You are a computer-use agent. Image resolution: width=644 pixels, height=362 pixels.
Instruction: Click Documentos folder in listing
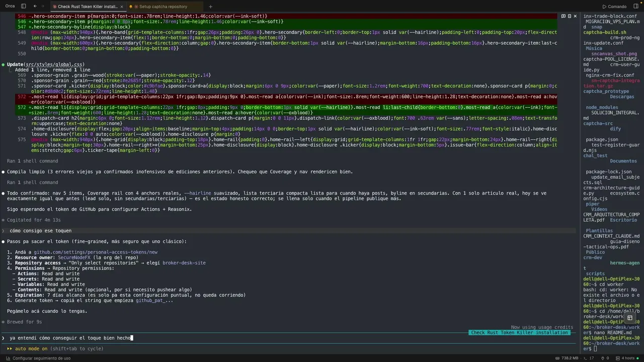pos(623,161)
